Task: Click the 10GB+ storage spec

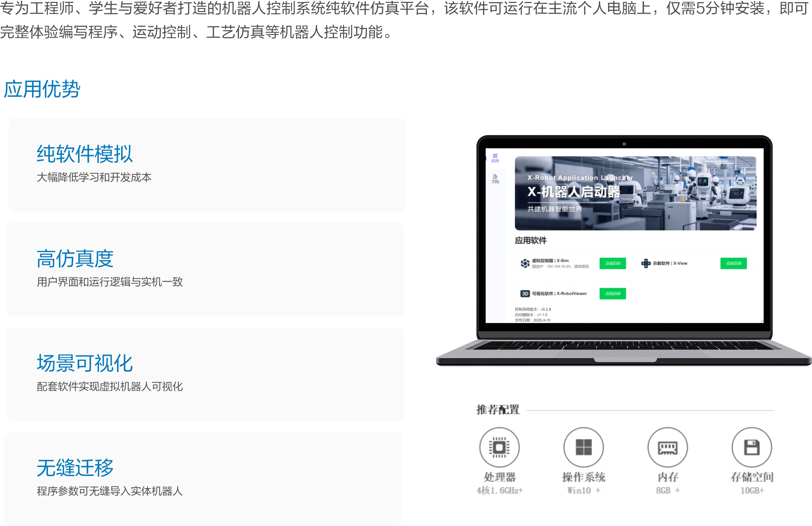Action: (x=752, y=490)
